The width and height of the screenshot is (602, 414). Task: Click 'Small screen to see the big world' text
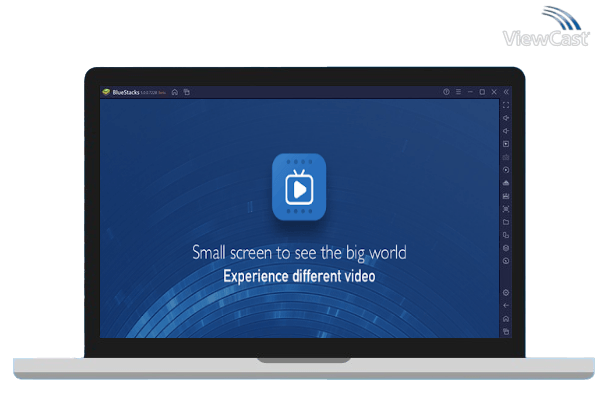click(299, 253)
